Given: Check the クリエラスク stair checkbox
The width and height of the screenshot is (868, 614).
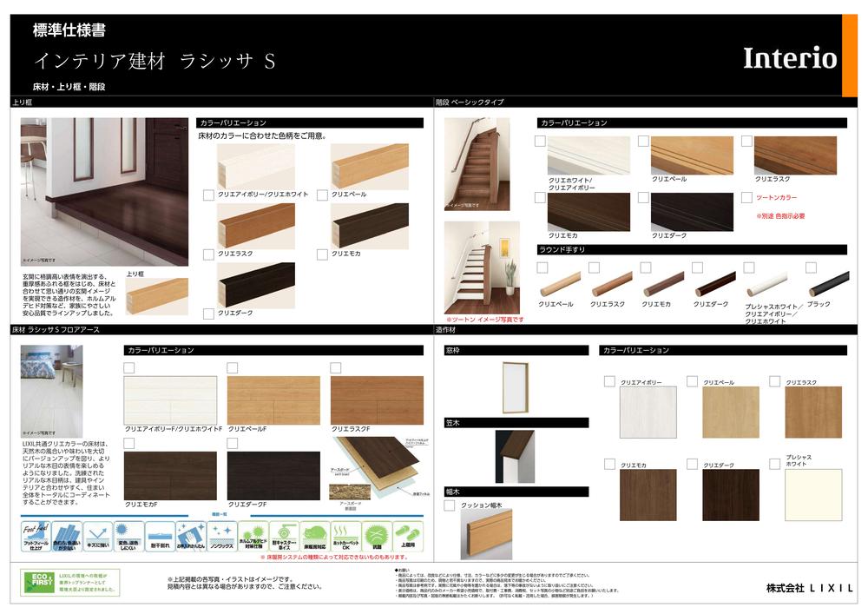Looking at the screenshot, I should pyautogui.click(x=746, y=141).
